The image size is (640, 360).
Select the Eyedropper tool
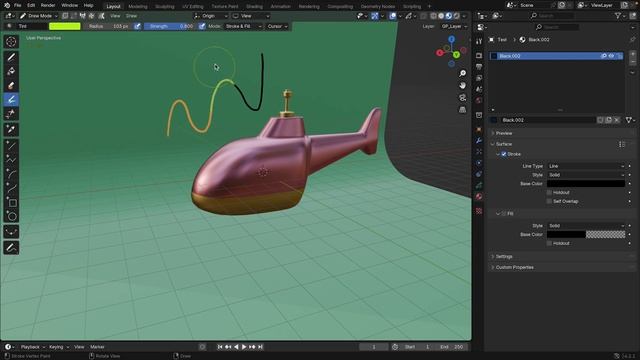(11, 129)
